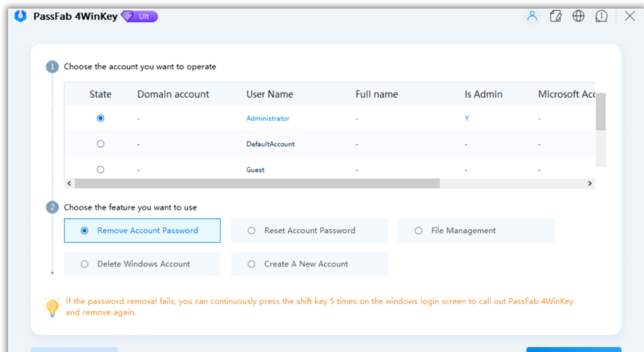Click the Is Admin column header
This screenshot has height=352, width=644.
pyautogui.click(x=483, y=94)
